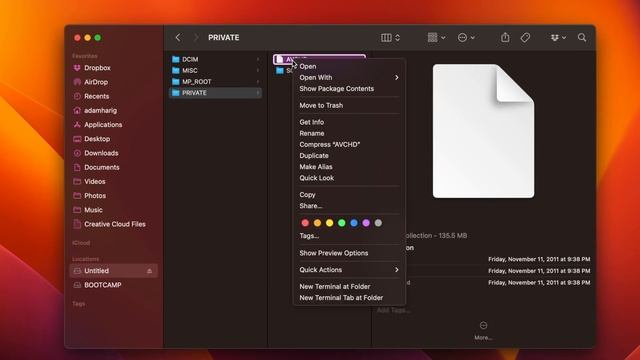This screenshot has height=360, width=640.
Task: Select the DCIM folder
Action: [x=216, y=59]
